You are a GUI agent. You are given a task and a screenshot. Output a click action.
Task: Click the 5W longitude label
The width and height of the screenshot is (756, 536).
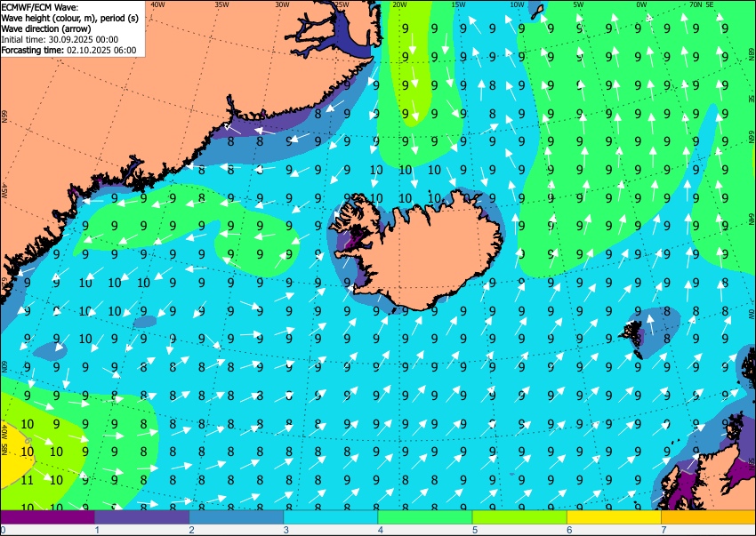579,4
